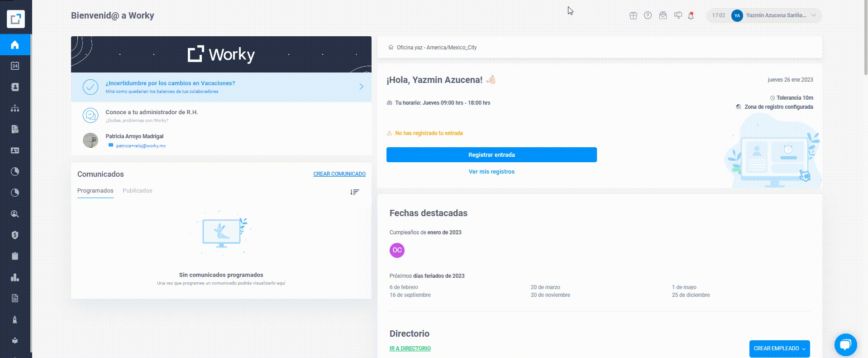Click the OC birthday avatar
Viewport: 868px width, 358px height.
397,250
